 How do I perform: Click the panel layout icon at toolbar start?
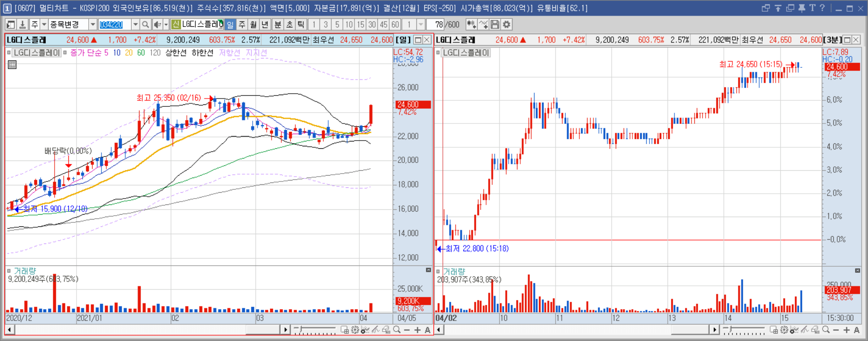(x=10, y=24)
